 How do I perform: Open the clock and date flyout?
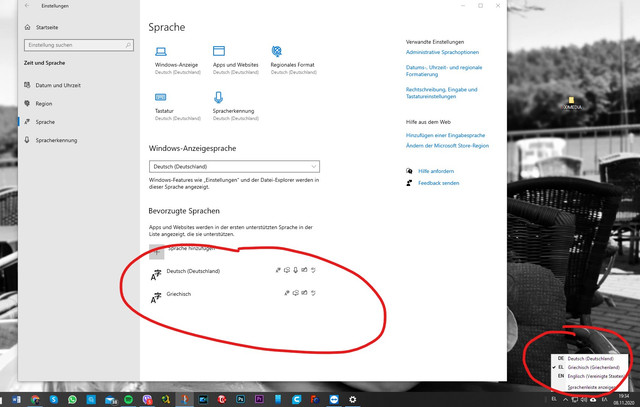[x=624, y=399]
